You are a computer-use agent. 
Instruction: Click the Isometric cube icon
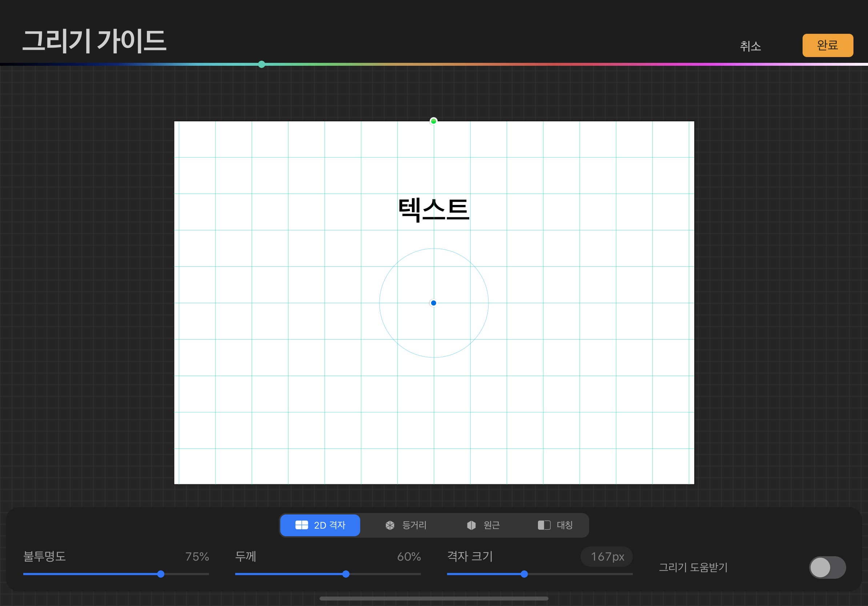(x=390, y=525)
